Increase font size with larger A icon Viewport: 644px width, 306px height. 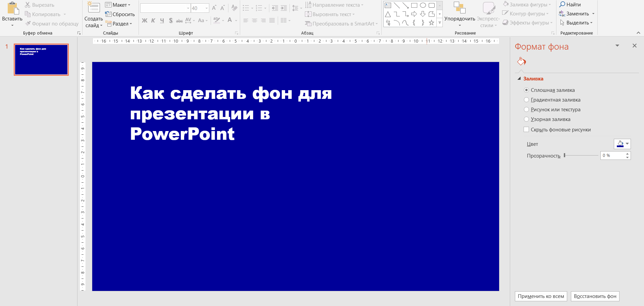click(214, 8)
